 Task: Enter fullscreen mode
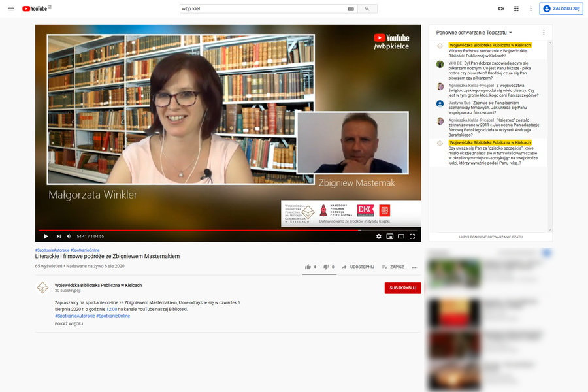pos(412,237)
